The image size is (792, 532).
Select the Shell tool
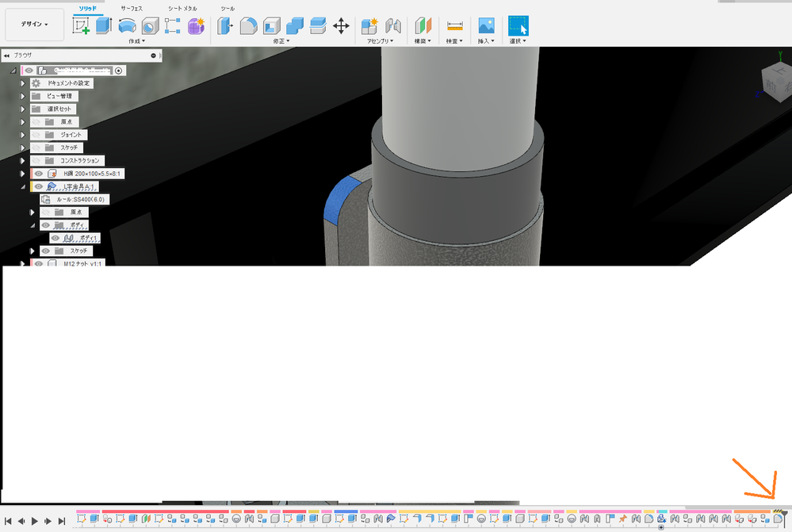(x=272, y=25)
